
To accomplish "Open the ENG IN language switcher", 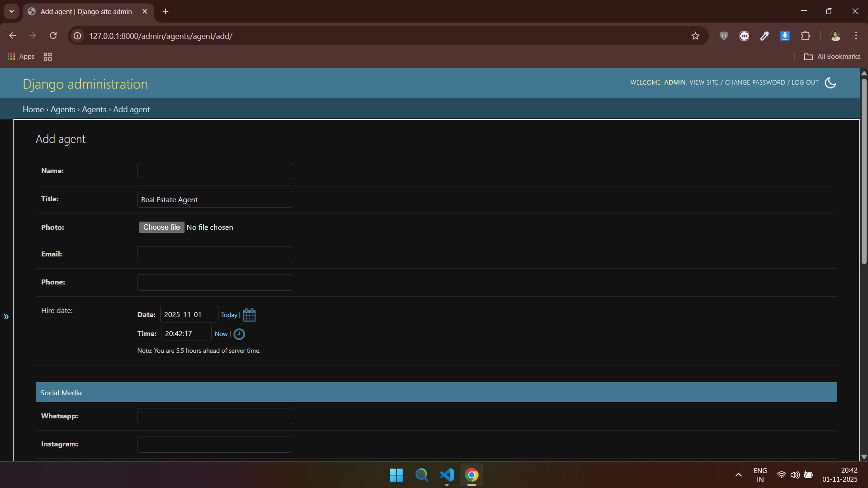I will coord(760,475).
